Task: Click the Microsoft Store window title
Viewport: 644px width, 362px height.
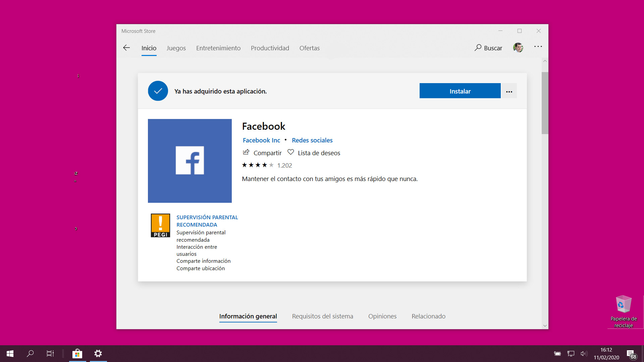Action: [139, 31]
